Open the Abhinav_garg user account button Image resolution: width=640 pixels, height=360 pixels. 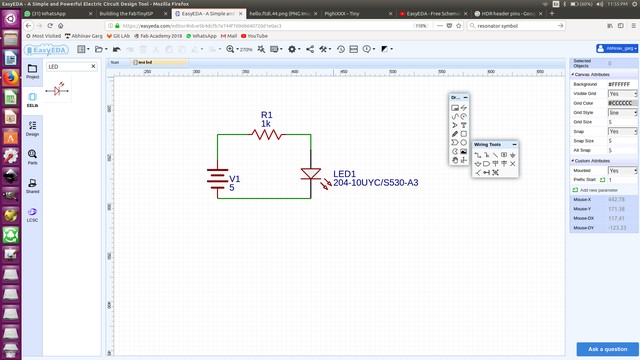click(x=616, y=49)
